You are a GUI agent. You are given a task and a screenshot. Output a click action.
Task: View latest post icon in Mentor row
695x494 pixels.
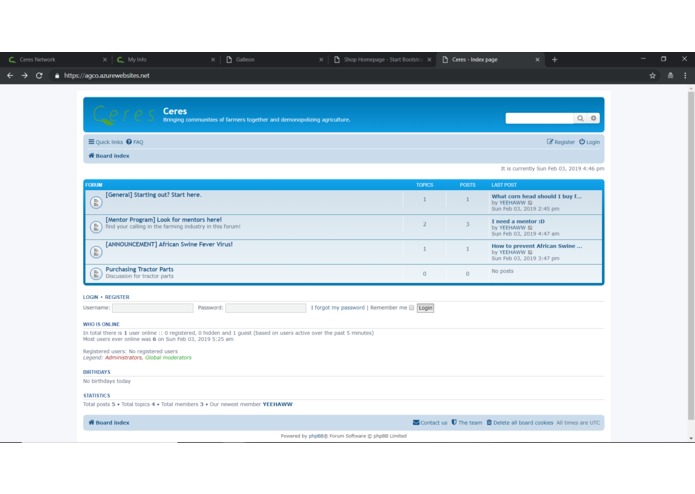530,228
